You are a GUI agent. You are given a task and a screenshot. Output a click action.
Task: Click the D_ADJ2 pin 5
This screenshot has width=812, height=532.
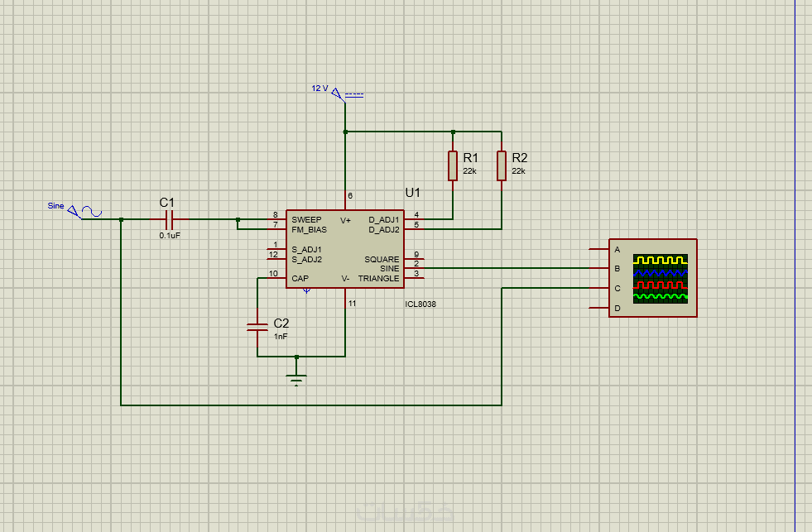coord(414,228)
